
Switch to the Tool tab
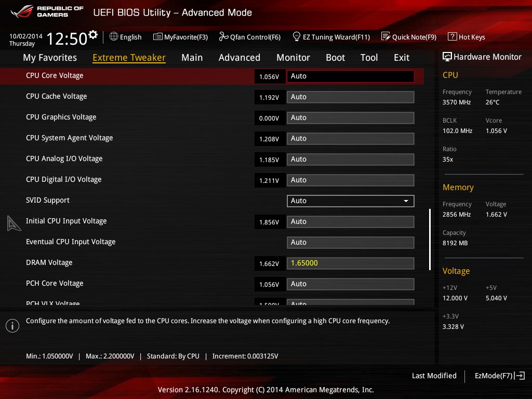pyautogui.click(x=369, y=57)
